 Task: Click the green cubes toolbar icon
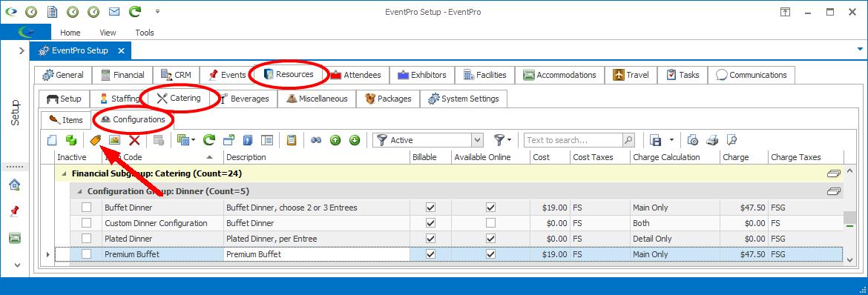70,140
